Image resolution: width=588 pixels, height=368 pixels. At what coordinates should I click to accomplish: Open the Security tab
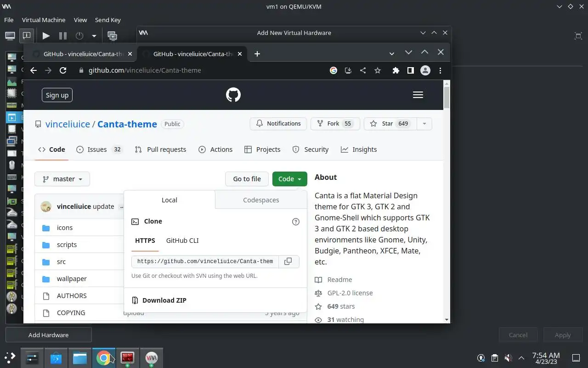pos(311,149)
